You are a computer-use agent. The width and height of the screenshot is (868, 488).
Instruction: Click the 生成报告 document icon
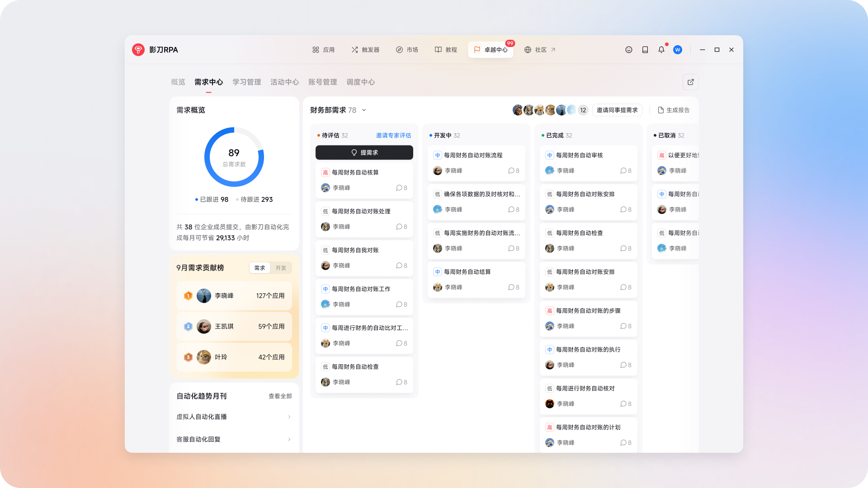[660, 110]
